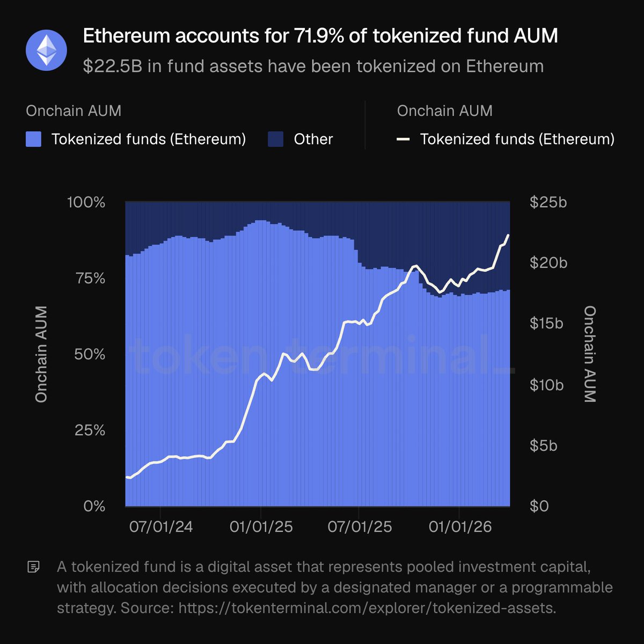Click the "$22.5B in fund assets" subtitle

(313, 66)
